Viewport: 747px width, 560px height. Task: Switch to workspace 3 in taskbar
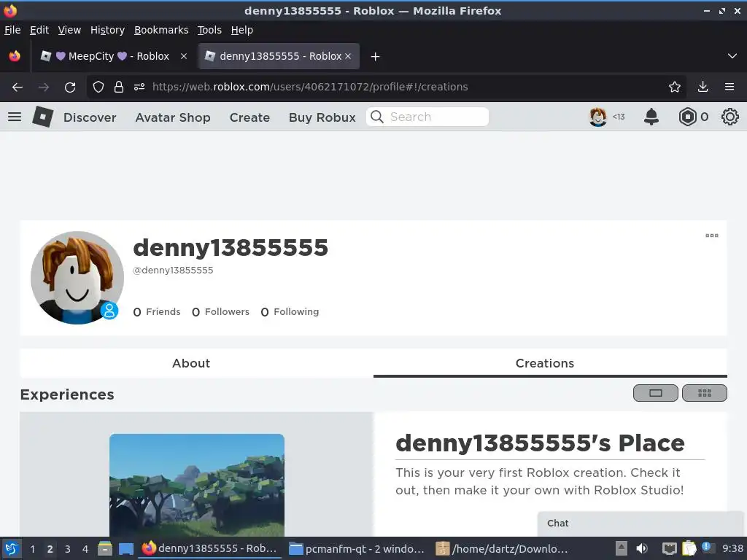(67, 549)
